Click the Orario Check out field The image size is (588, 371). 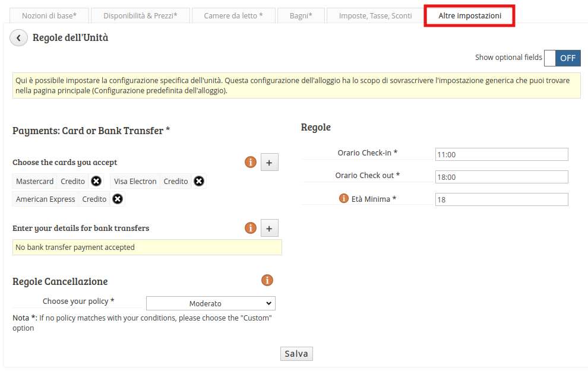point(501,177)
